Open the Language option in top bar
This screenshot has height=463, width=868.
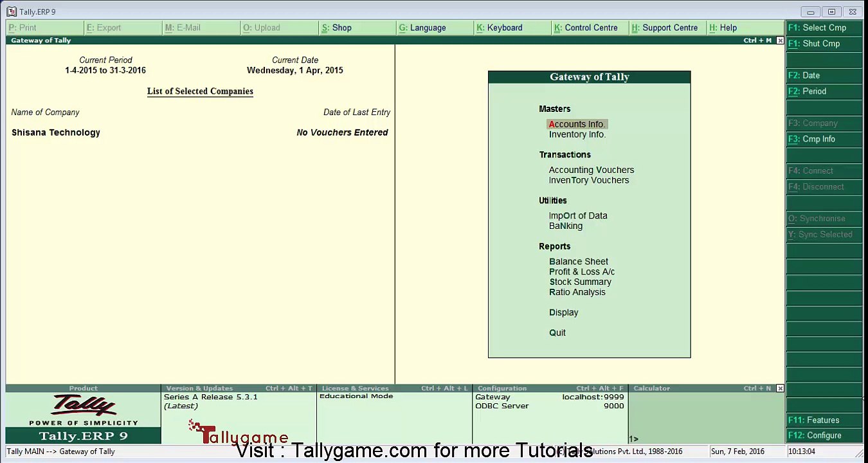coord(435,28)
